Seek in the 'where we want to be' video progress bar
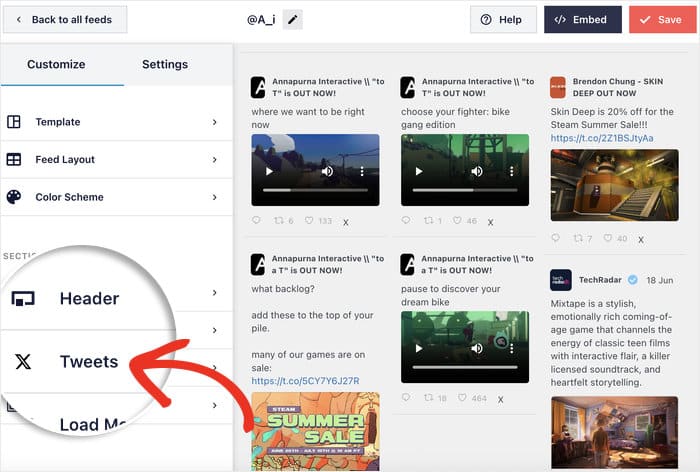700x472 pixels. tap(315, 190)
